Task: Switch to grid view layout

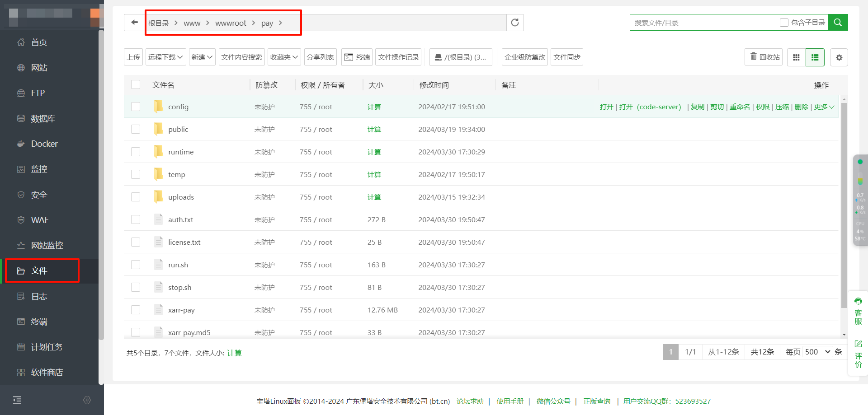Action: 796,57
